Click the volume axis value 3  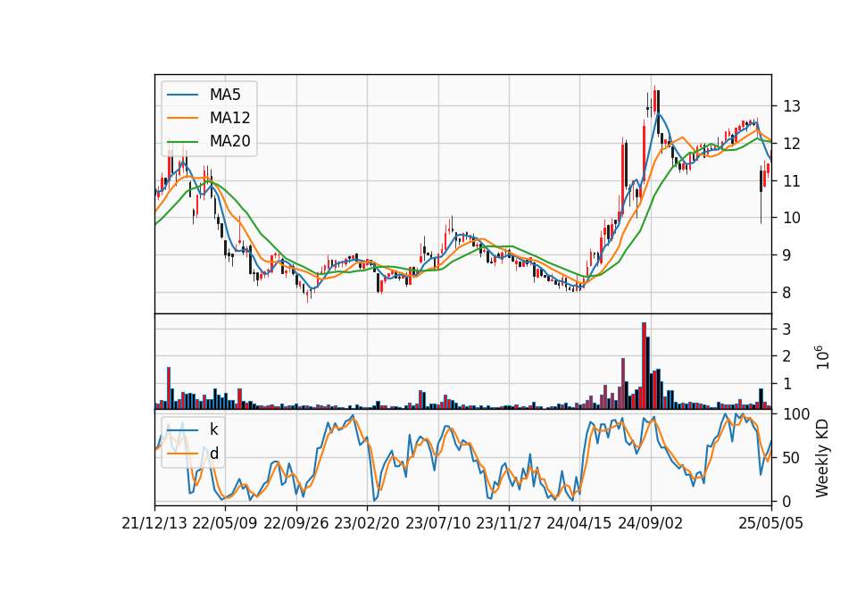787,329
